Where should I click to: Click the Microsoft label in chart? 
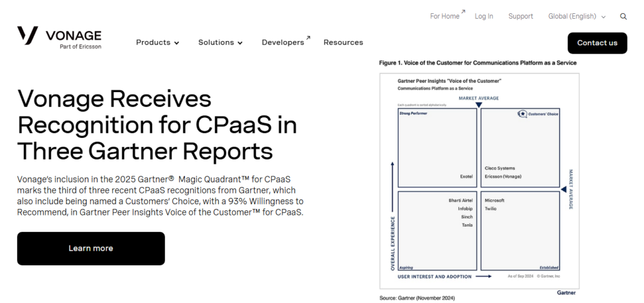point(494,200)
